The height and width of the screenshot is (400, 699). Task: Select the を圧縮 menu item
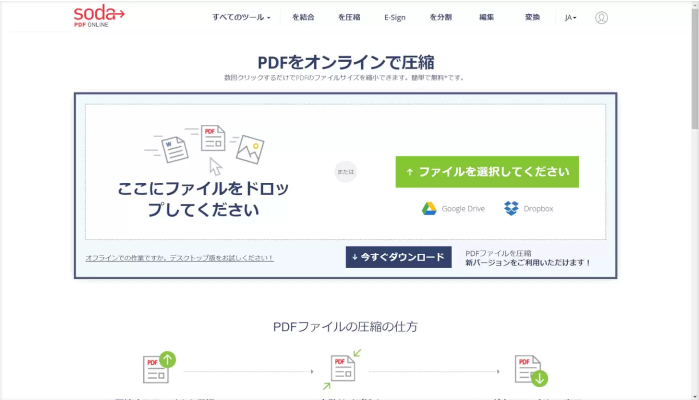coord(349,17)
